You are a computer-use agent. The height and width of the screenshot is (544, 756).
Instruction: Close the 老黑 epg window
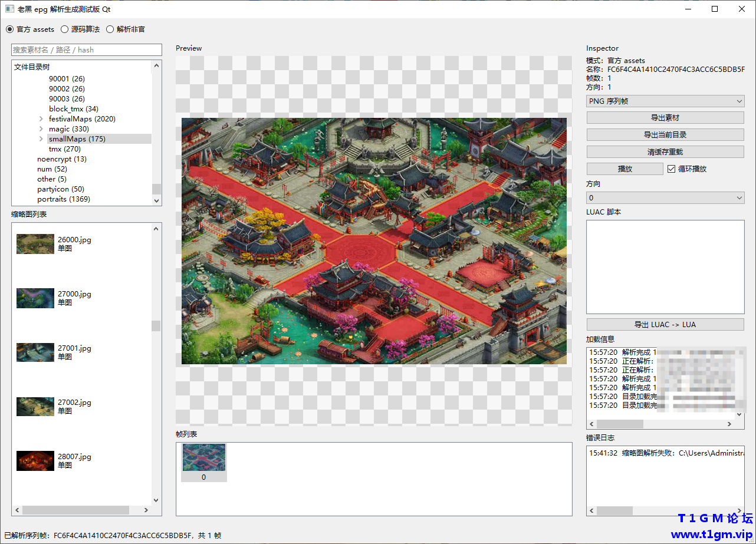742,9
